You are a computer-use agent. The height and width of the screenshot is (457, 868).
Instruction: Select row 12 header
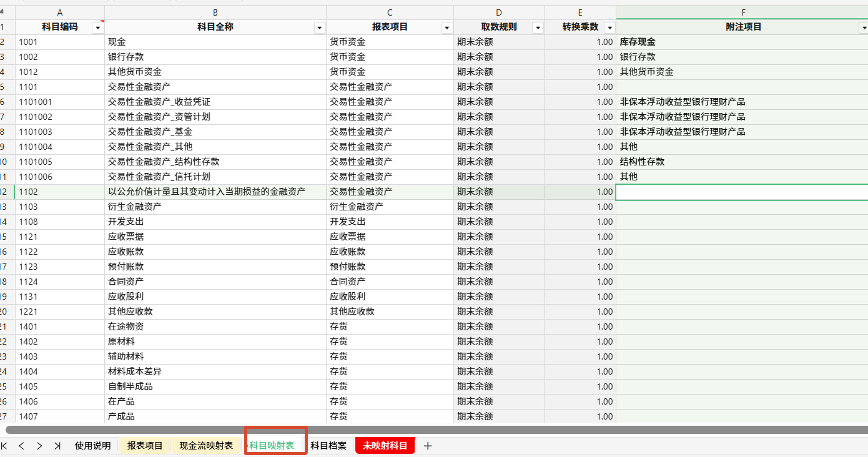coord(7,192)
